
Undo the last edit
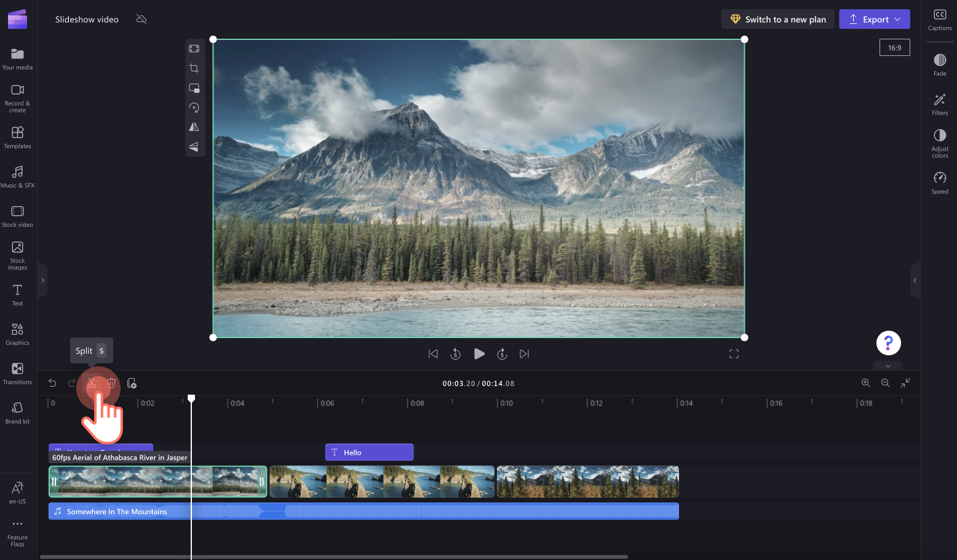click(52, 382)
